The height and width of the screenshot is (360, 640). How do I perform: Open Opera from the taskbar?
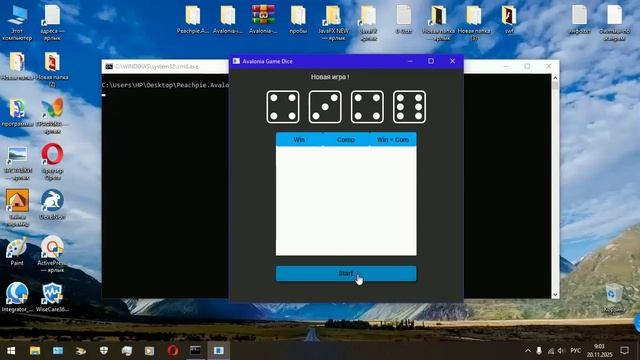pos(173,351)
